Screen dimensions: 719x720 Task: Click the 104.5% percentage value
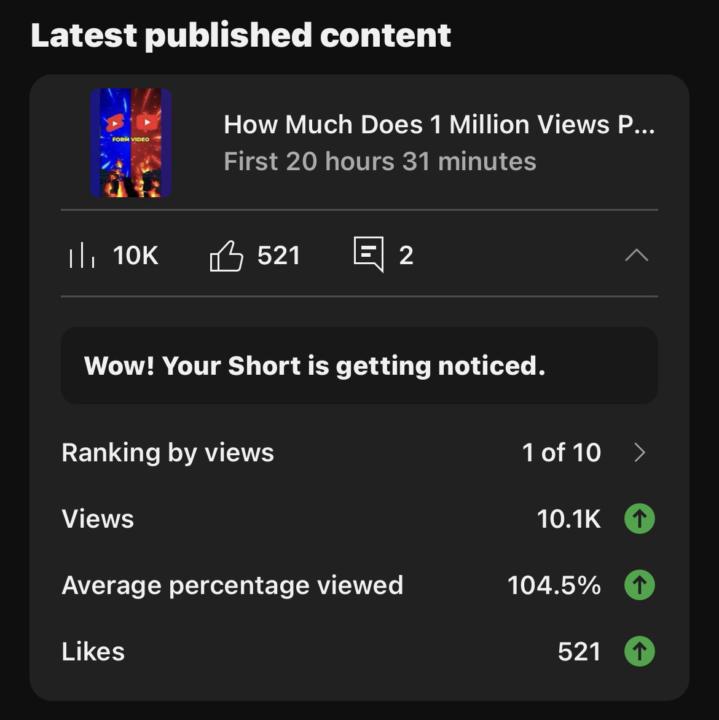pos(554,585)
